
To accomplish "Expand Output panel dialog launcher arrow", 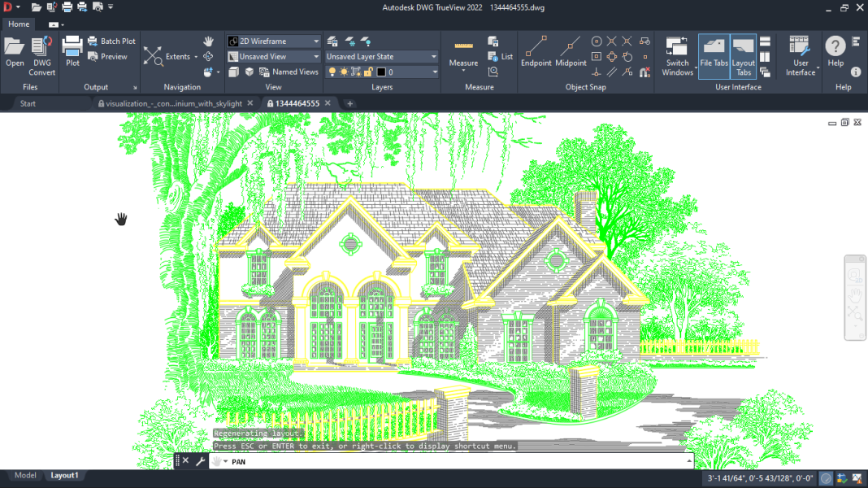I will (x=135, y=88).
